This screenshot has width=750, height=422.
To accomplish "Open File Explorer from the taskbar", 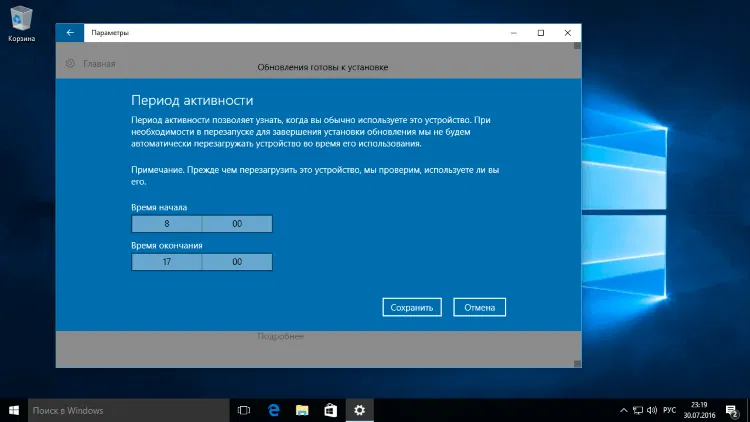I will point(302,410).
